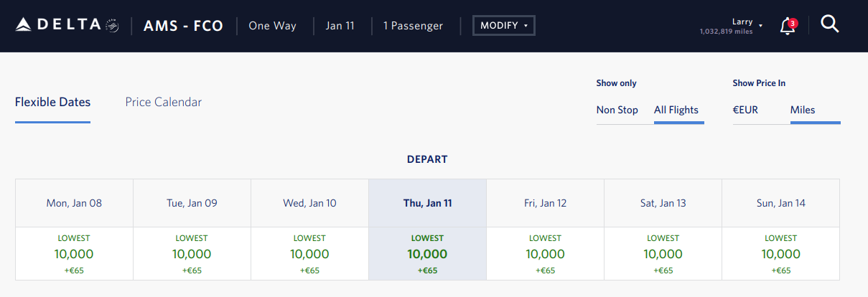Click the Delta logo icon

[24, 26]
